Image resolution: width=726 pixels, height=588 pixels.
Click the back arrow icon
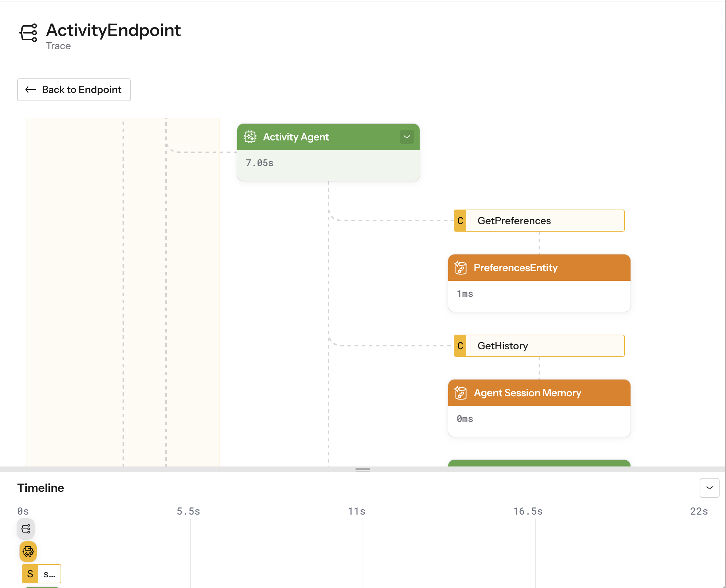tap(31, 89)
